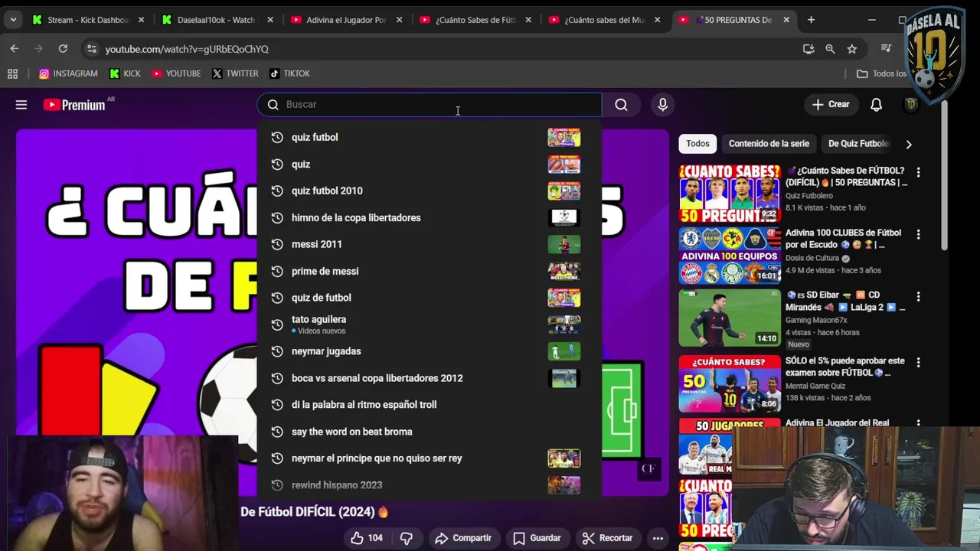Open 'Adivina 100 CLUBES de Fútbol' thumbnail
Viewport: 980px width, 551px height.
pyautogui.click(x=730, y=256)
